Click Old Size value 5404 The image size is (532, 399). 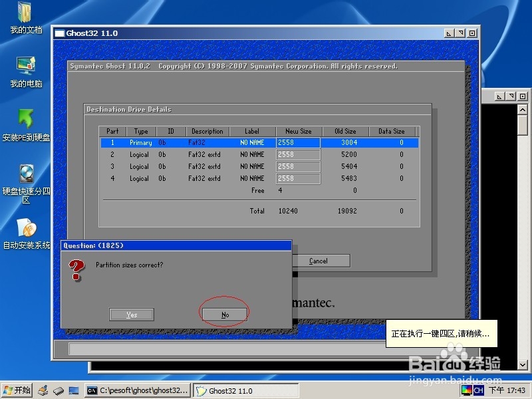click(x=348, y=167)
